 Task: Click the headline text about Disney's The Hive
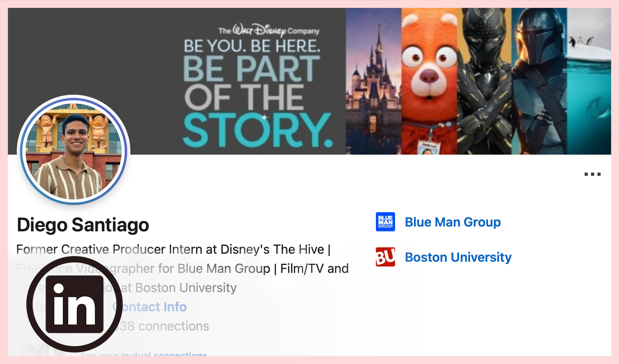182,269
